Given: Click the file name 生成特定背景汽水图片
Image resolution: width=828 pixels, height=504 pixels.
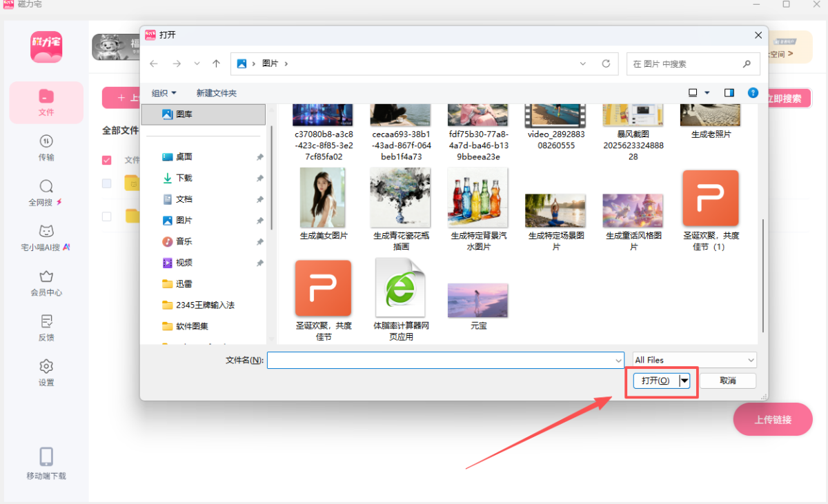Looking at the screenshot, I should (x=479, y=241).
